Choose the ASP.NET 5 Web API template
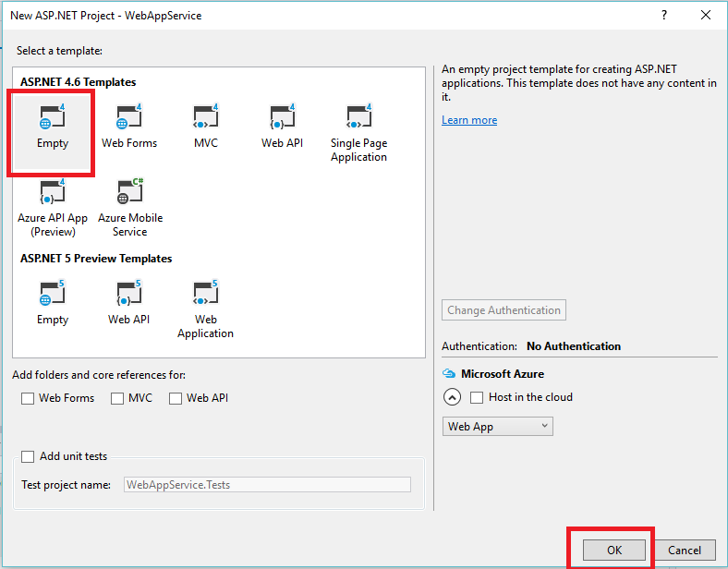Image resolution: width=728 pixels, height=569 pixels. (128, 295)
